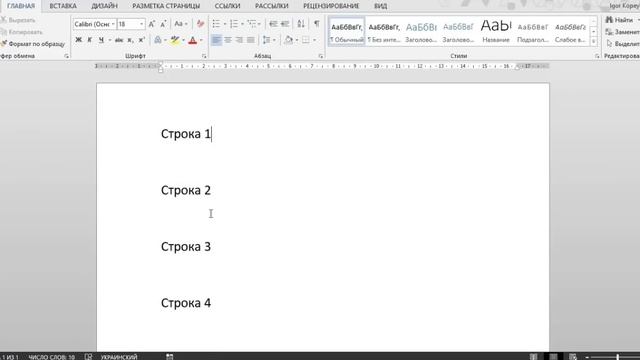Toggle underline formatting (Ч)

[101, 40]
